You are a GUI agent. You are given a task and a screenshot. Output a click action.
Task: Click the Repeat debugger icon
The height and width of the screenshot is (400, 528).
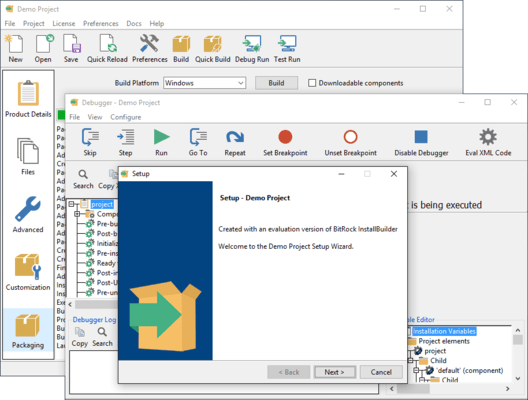235,137
